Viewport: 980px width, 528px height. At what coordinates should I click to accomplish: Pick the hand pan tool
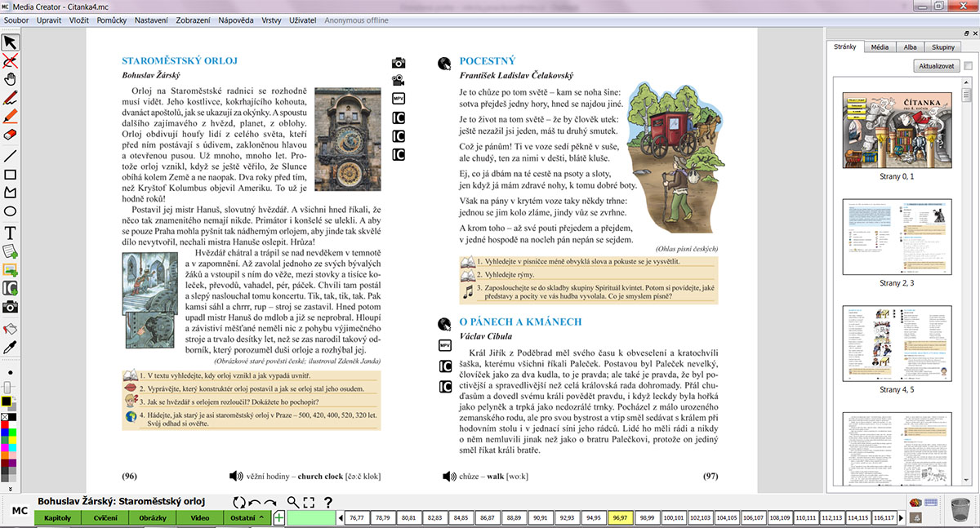(x=11, y=79)
